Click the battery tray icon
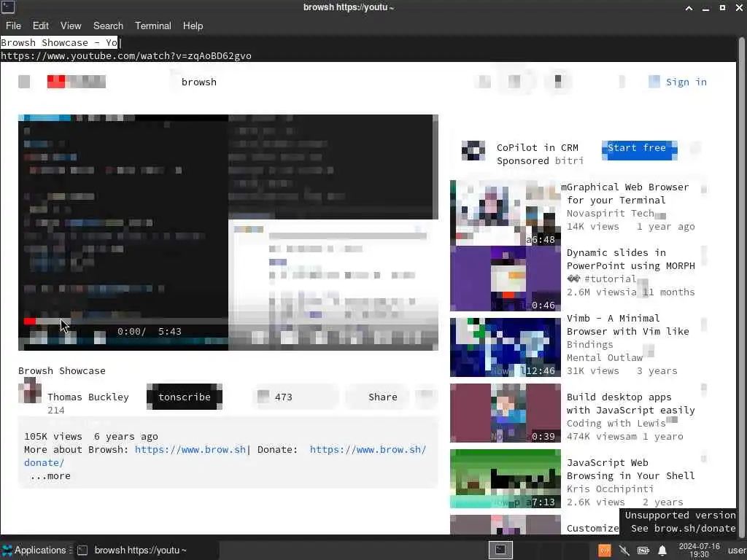The image size is (747, 560). click(x=643, y=551)
